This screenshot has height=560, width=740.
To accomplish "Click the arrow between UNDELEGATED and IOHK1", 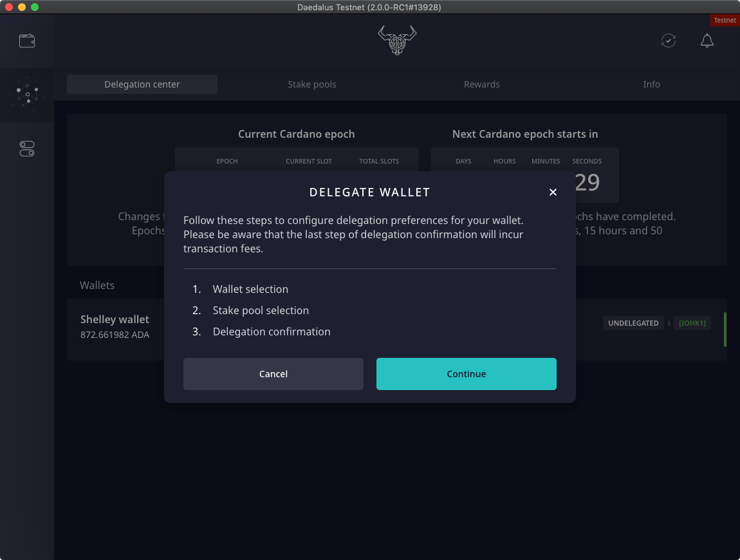I will pyautogui.click(x=669, y=323).
